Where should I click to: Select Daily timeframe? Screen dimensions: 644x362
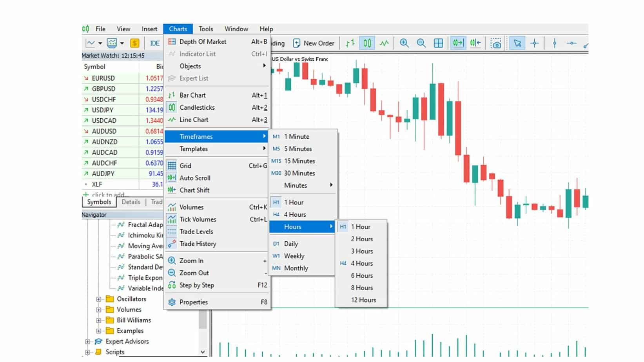tap(303, 244)
